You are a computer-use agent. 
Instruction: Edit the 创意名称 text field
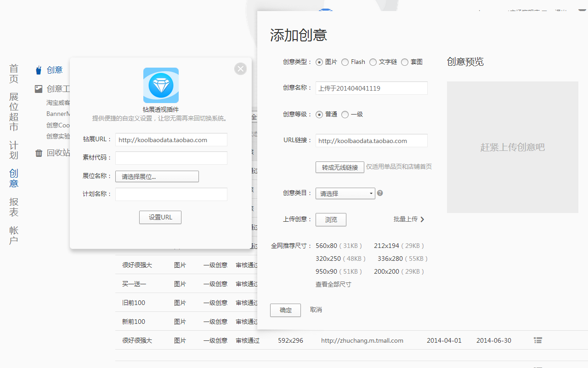(372, 88)
